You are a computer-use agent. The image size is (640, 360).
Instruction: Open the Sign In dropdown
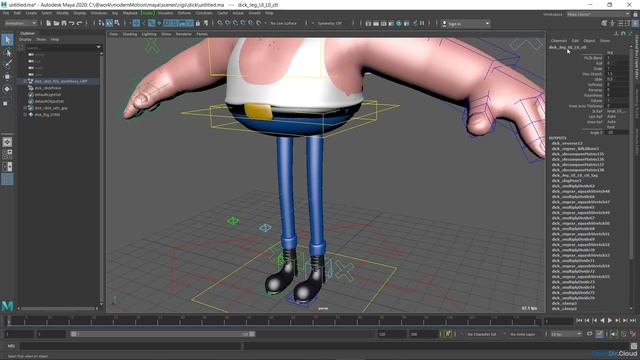tap(466, 24)
